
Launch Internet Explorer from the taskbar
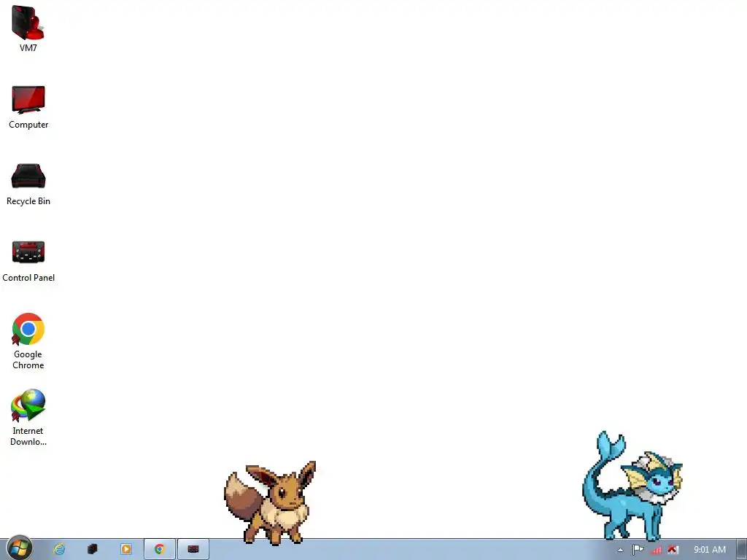pos(59,549)
